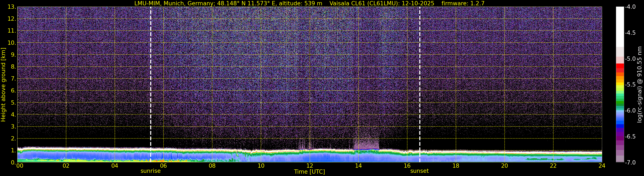644x176 pixels.
Task: Click the "7" height axis tick label
Action: (x=13, y=79)
